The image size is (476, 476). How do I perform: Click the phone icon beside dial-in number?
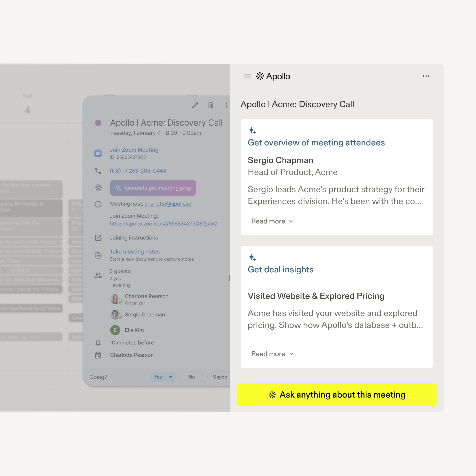pos(98,171)
